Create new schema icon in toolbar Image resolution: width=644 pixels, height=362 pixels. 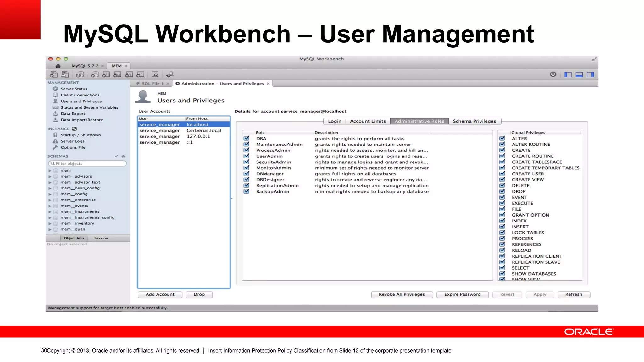pyautogui.click(x=95, y=74)
